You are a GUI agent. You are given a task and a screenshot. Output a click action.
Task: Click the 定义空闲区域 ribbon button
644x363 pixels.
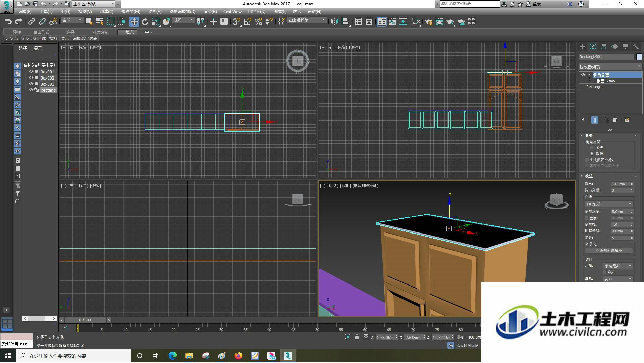[x=34, y=39]
